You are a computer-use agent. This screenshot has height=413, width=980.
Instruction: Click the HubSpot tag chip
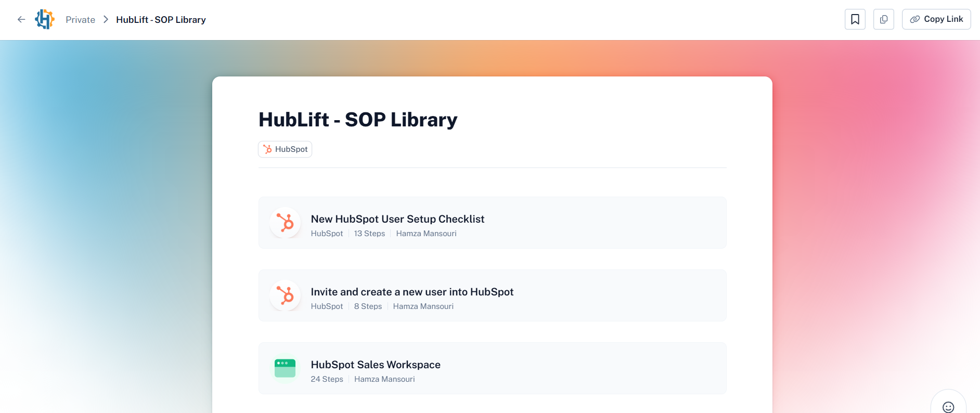285,149
